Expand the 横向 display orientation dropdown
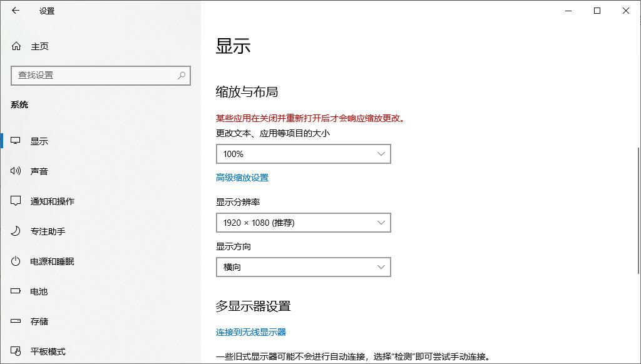641x364 pixels. tap(304, 267)
